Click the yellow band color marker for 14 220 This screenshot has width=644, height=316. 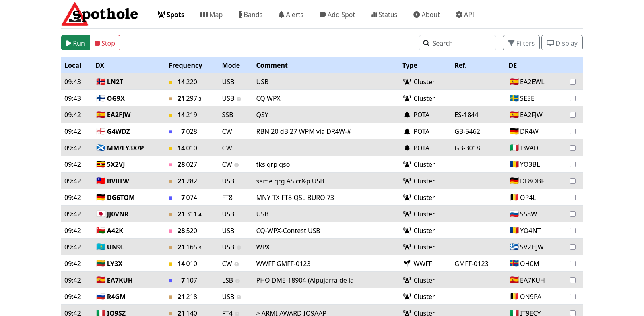171,82
